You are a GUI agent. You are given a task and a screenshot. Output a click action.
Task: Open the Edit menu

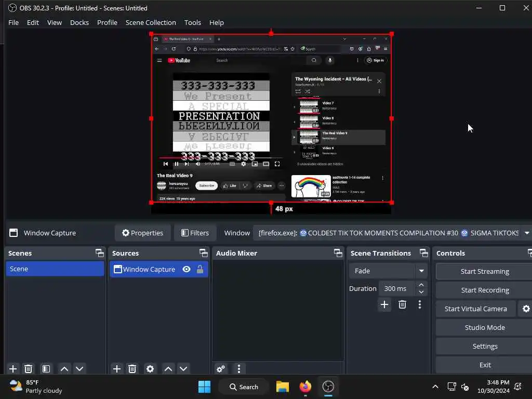[33, 22]
